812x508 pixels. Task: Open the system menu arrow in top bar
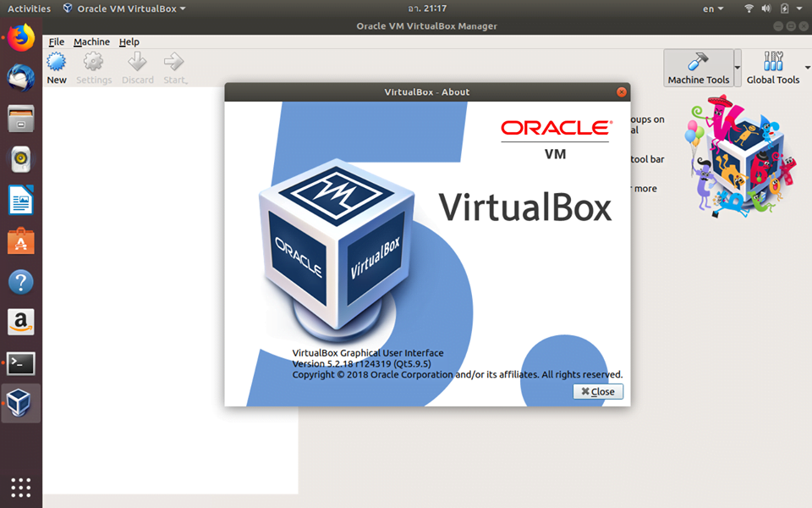[799, 8]
